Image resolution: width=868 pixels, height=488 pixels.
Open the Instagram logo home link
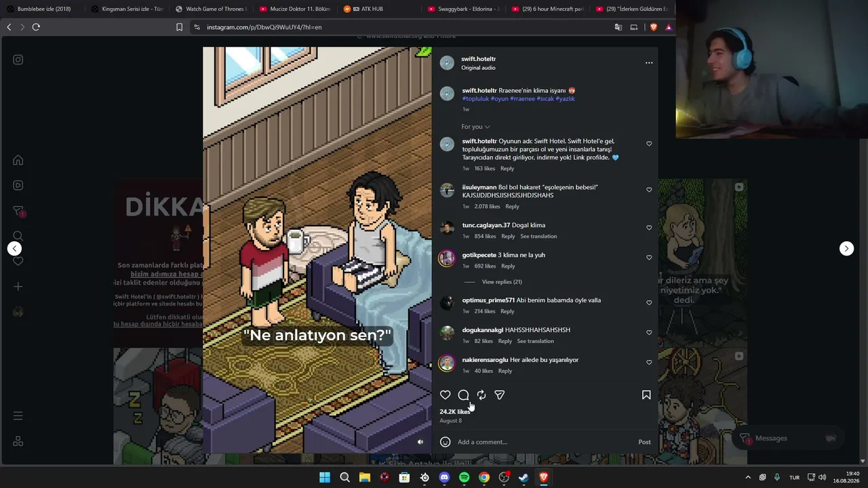coord(18,60)
